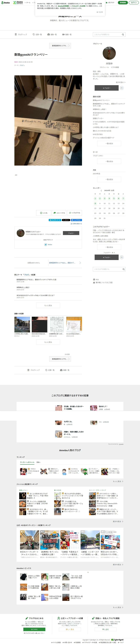
Task: Open Ameba利用規約 link in cookie notice
Action: 63,6
